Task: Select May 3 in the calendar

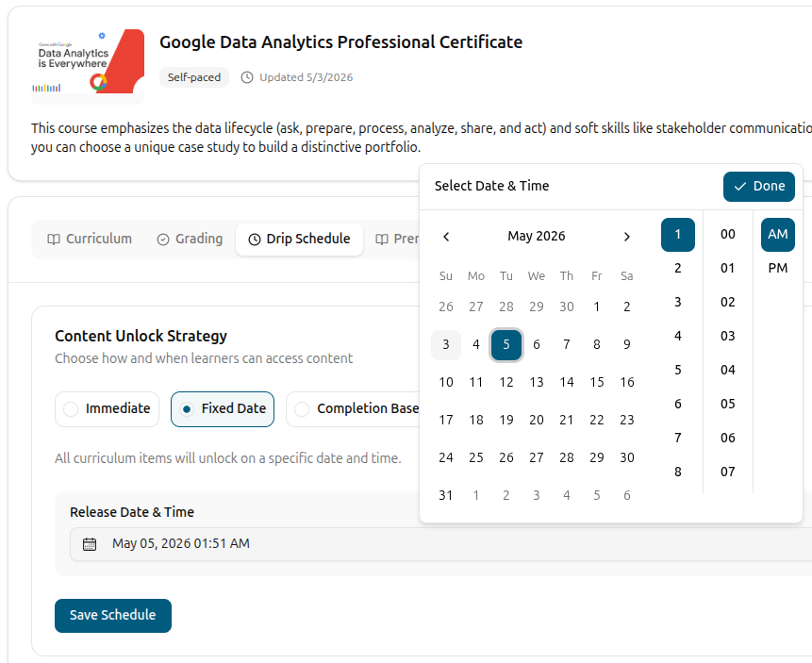Action: [x=446, y=345]
